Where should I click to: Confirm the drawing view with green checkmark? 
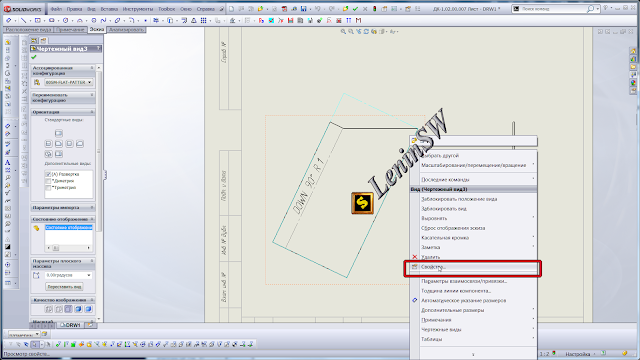[34, 57]
